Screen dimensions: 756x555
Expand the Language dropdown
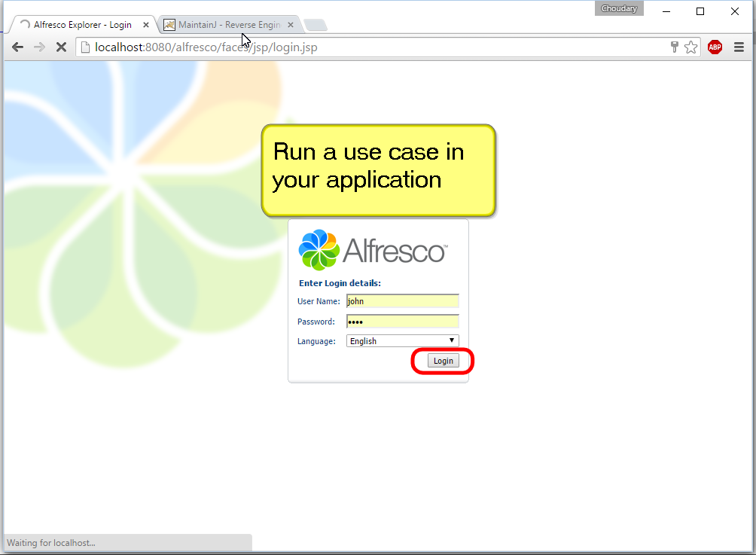(x=402, y=341)
